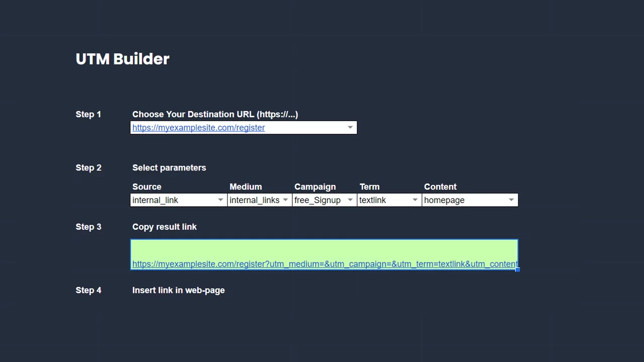Viewport: 644px width, 362px height.
Task: Click the Insert link in web-page label
Action: point(178,290)
